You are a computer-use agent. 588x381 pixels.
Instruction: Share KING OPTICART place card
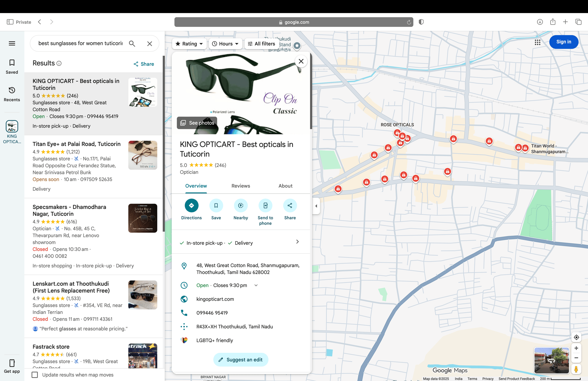click(x=290, y=206)
